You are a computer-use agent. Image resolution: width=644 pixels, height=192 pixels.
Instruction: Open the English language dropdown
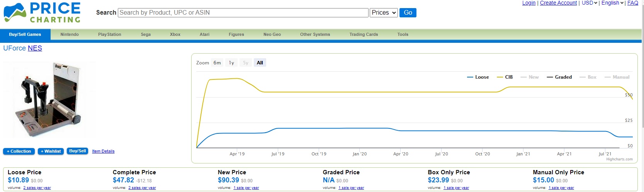(612, 3)
